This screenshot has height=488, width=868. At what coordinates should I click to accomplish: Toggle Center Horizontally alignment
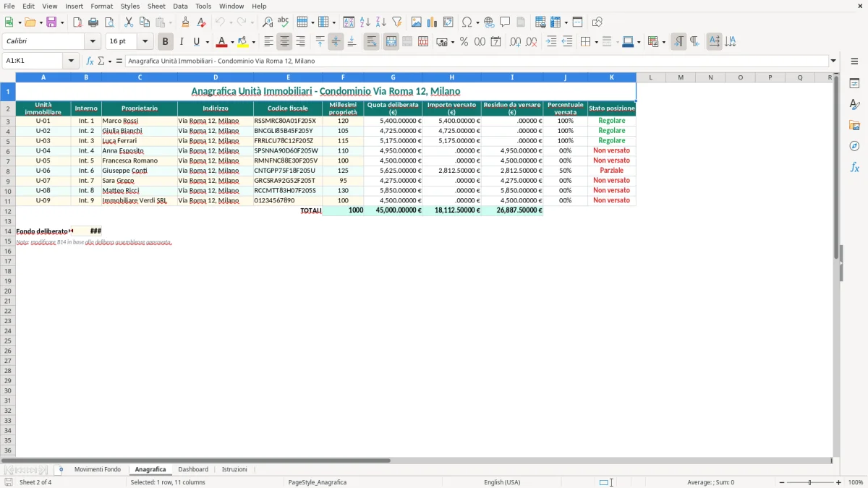[x=285, y=42]
